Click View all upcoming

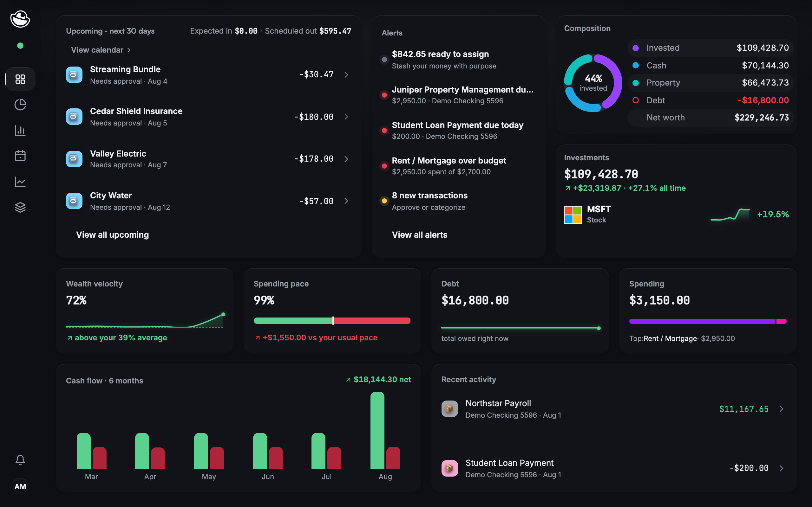pyautogui.click(x=112, y=235)
